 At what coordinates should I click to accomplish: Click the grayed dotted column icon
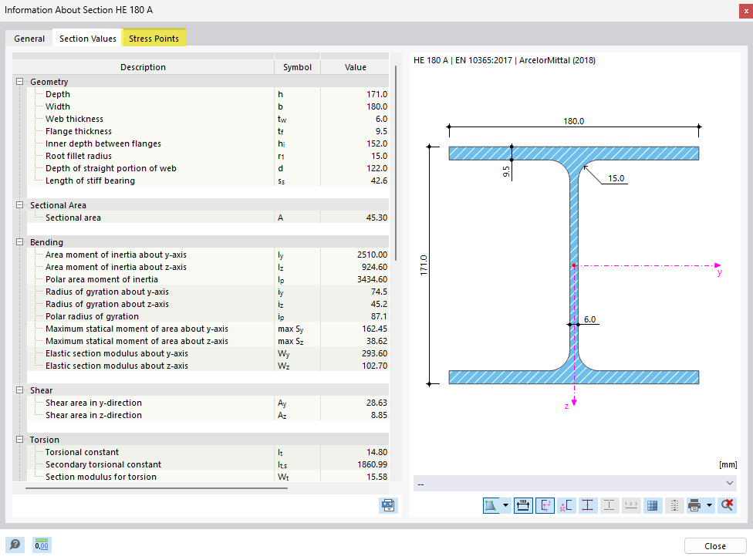pyautogui.click(x=674, y=505)
